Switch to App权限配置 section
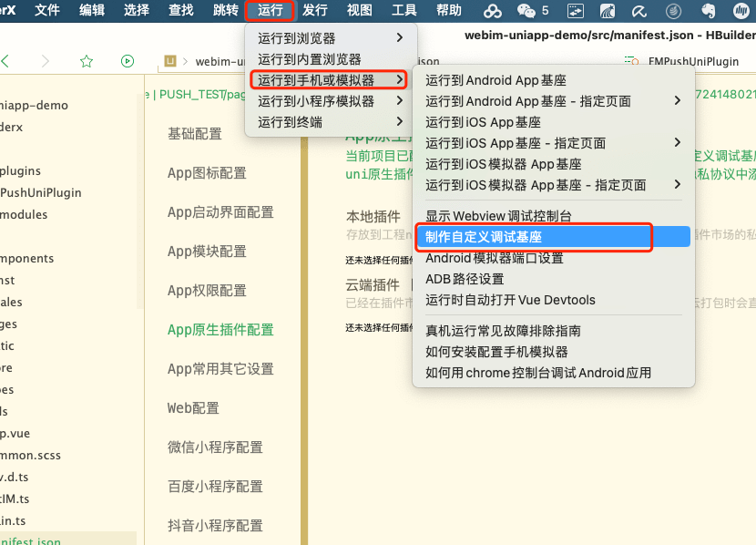The width and height of the screenshot is (756, 545). pyautogui.click(x=207, y=291)
